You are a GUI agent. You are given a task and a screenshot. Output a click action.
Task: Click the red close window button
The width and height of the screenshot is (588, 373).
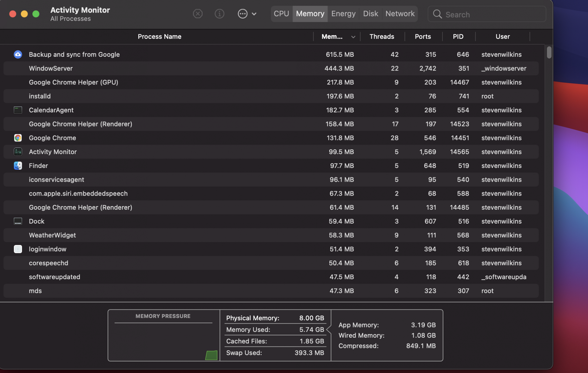(x=13, y=14)
